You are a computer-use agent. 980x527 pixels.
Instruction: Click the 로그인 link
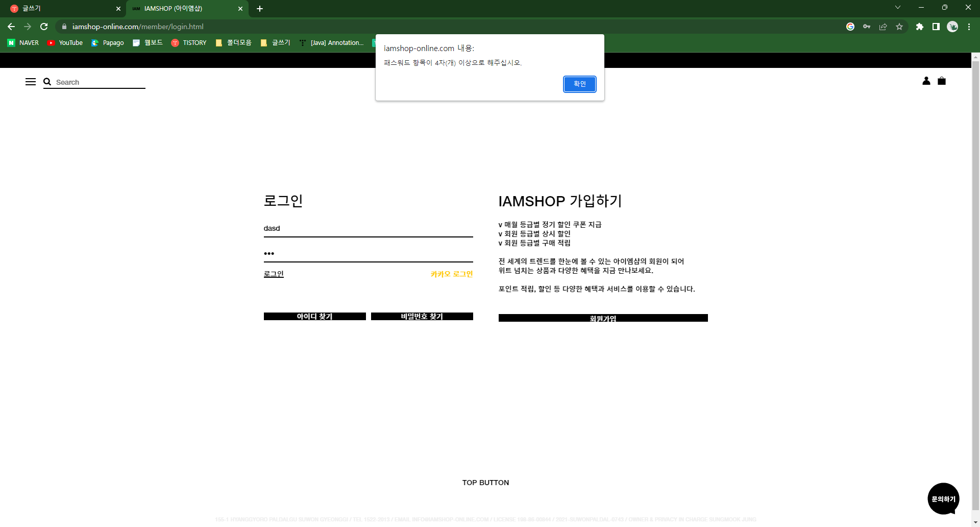[274, 274]
